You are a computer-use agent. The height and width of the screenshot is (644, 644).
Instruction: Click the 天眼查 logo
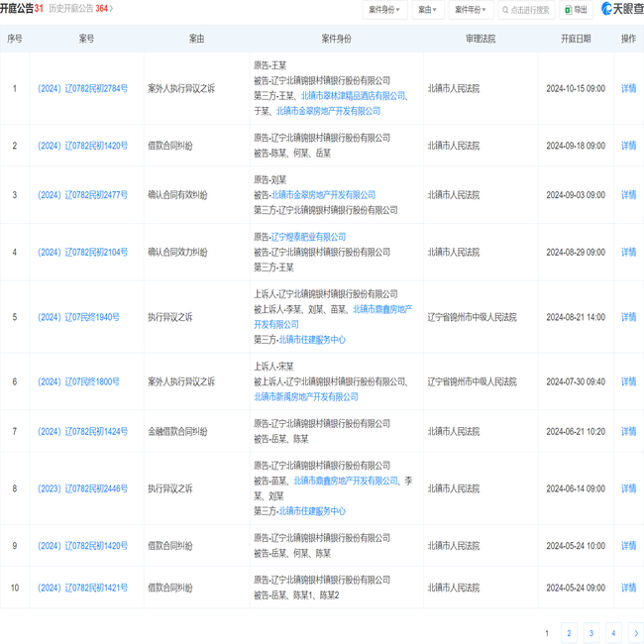[x=621, y=9]
